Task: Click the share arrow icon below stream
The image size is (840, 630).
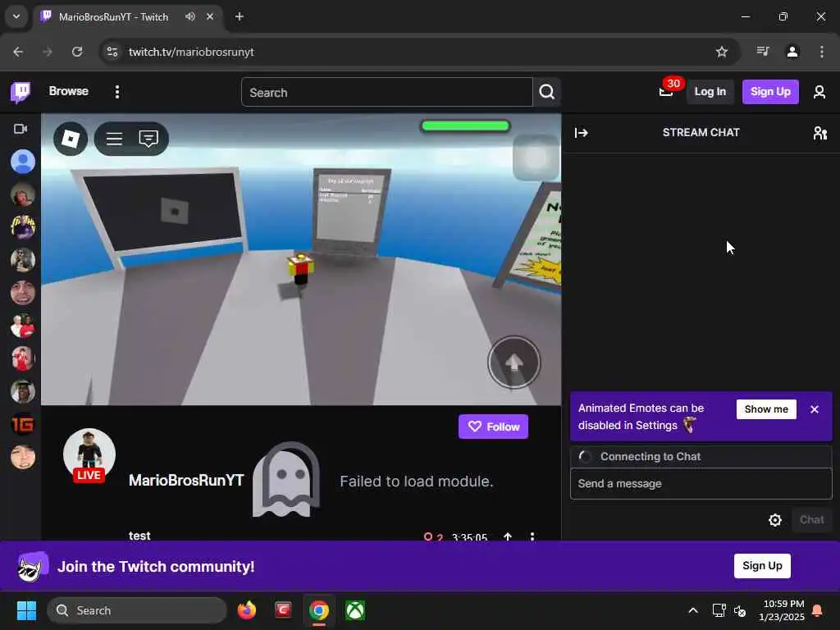Action: [x=507, y=536]
